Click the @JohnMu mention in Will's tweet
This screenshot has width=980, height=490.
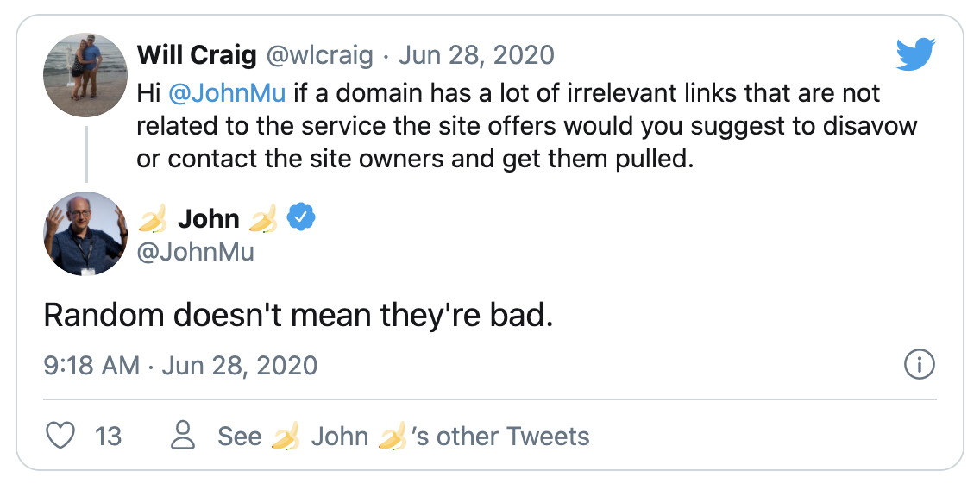click(229, 92)
